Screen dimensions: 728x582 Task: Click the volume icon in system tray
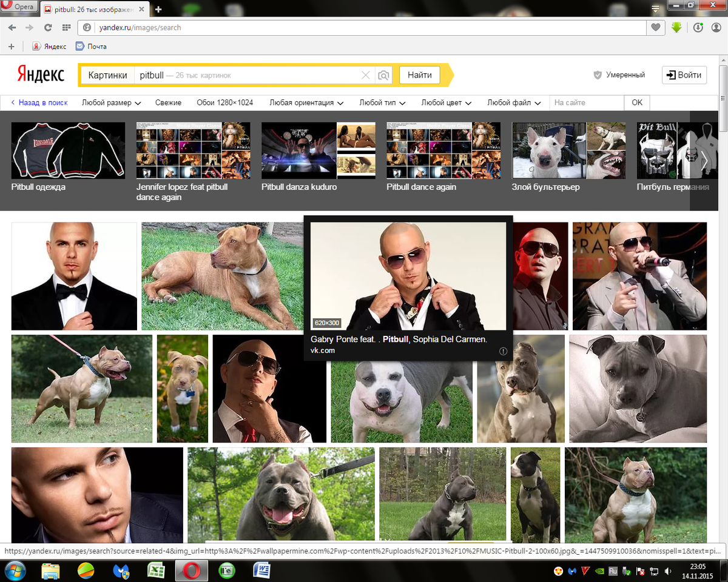(668, 571)
